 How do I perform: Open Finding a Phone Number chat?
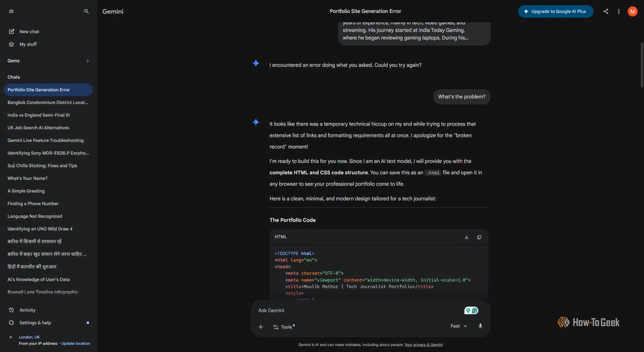[48, 204]
